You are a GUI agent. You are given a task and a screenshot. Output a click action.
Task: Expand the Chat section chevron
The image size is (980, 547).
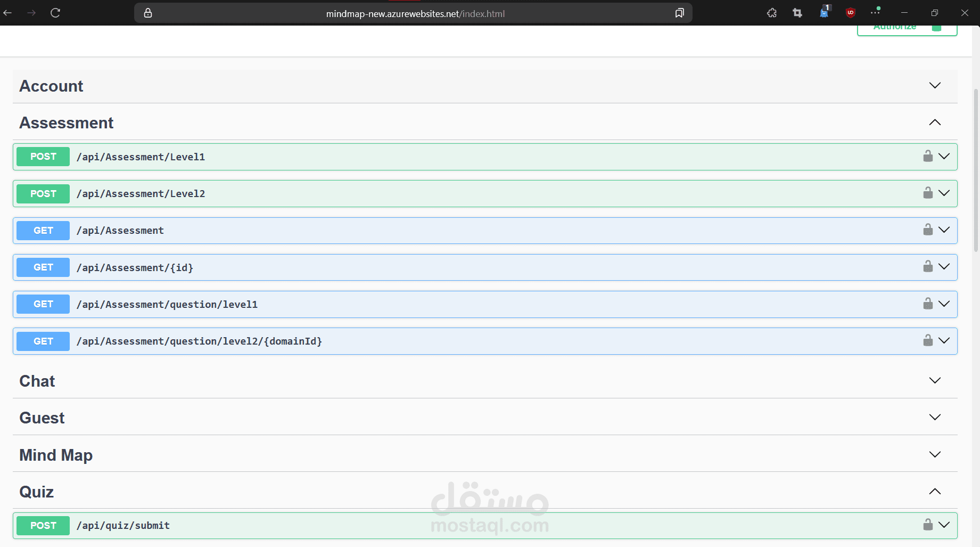click(x=935, y=380)
